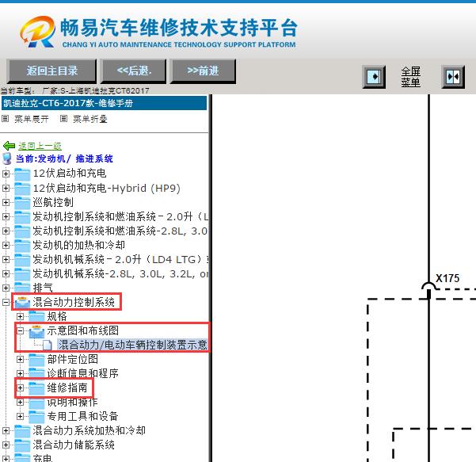Click the 菜单折叠 collapse-all icon
This screenshot has height=462, width=476.
tap(63, 119)
